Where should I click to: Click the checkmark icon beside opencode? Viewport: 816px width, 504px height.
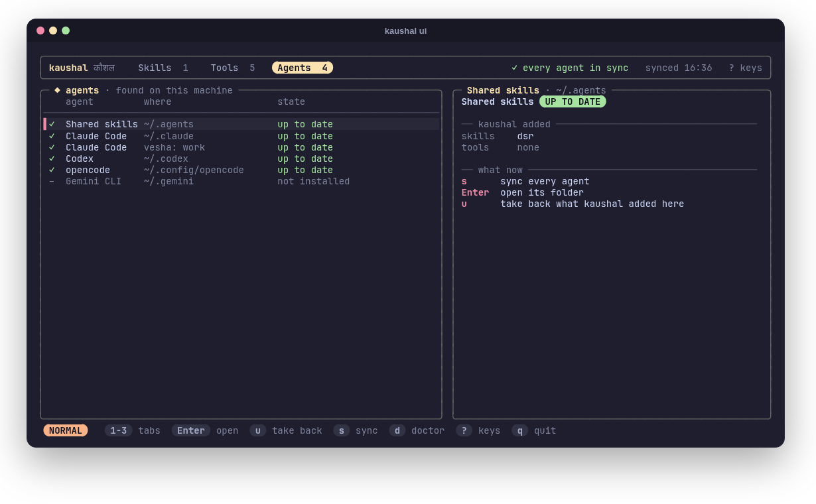[52, 170]
